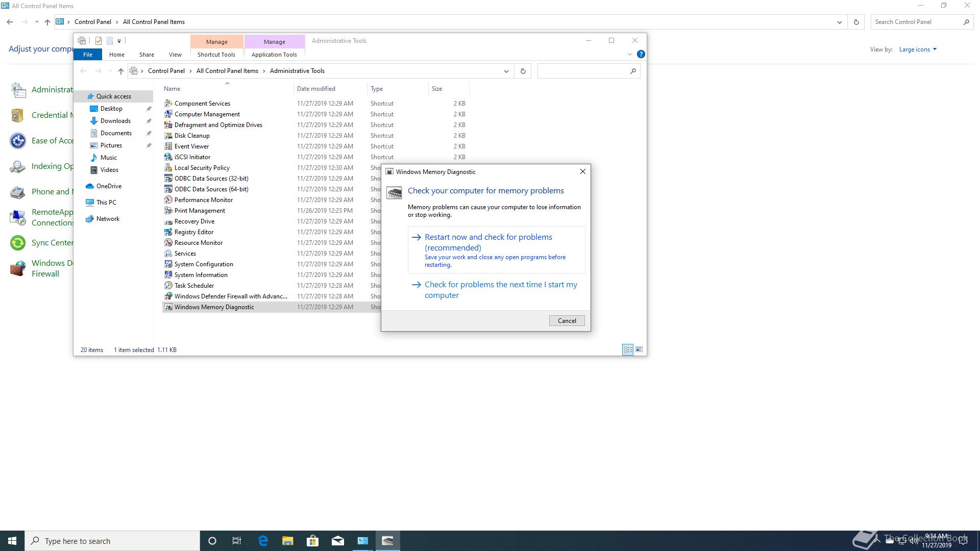Click the Local Security Policy icon
This screenshot has height=551, width=980.
pyautogui.click(x=168, y=167)
